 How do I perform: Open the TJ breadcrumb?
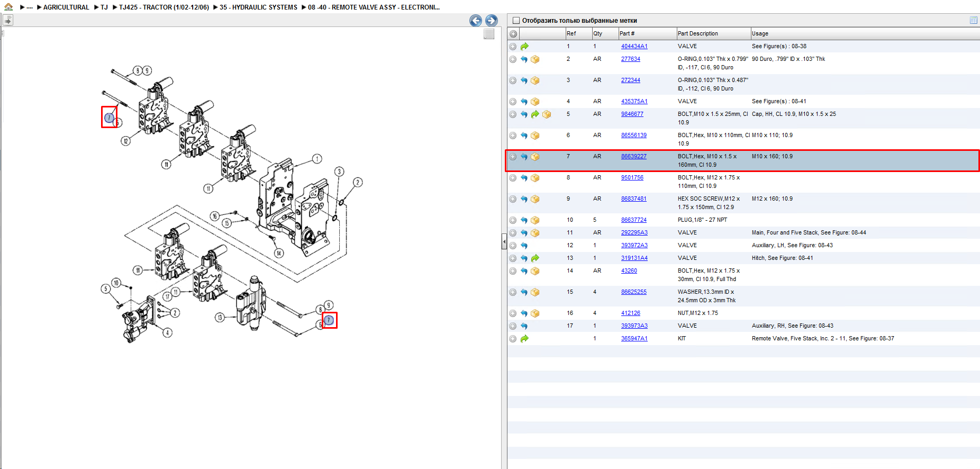[104, 7]
